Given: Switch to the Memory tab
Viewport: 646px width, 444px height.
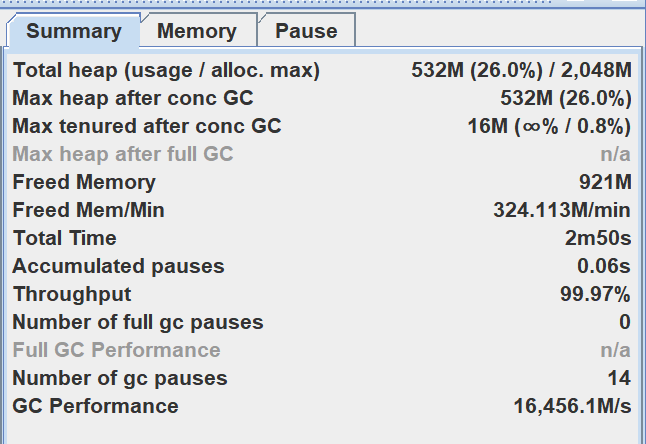Looking at the screenshot, I should tap(197, 31).
